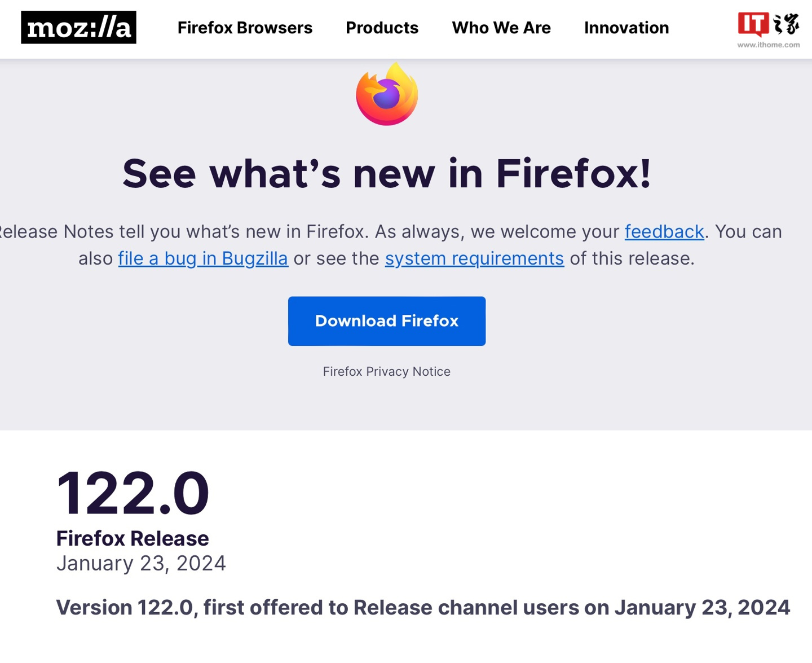Open the Firefox Browsers menu
Screen dimensions: 812x663
(245, 28)
